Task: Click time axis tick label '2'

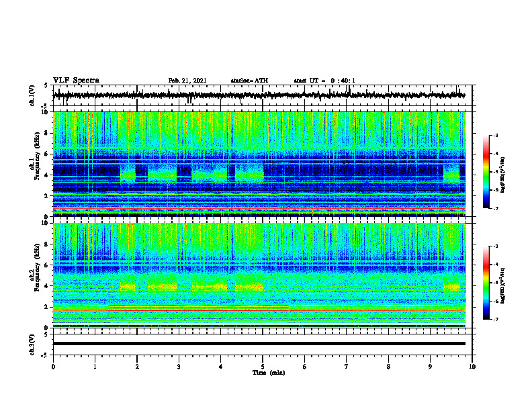Action: pos(137,367)
